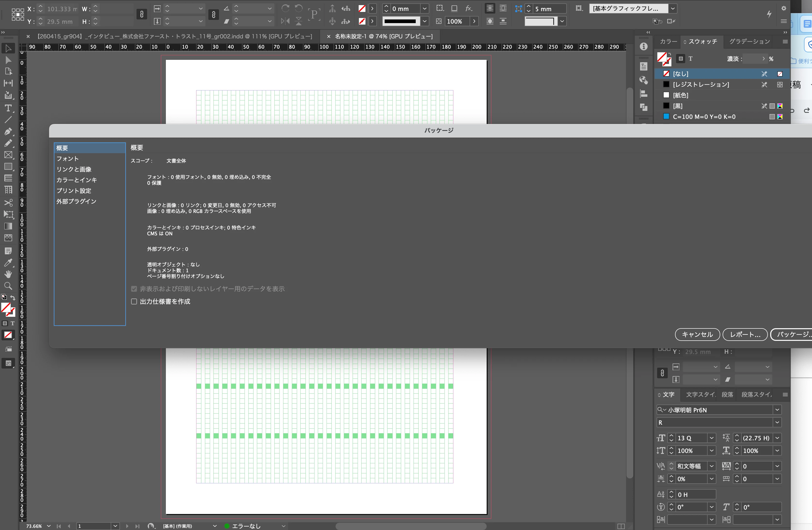This screenshot has width=812, height=530.
Task: Click the キャンセル button
Action: [x=697, y=334]
